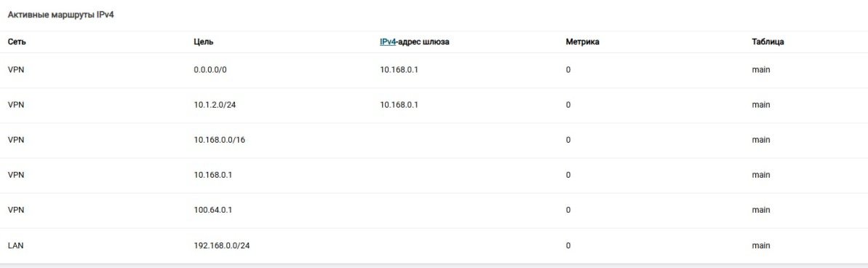Select target cell 10.168.0.0/16
The height and width of the screenshot is (268, 868).
(219, 140)
